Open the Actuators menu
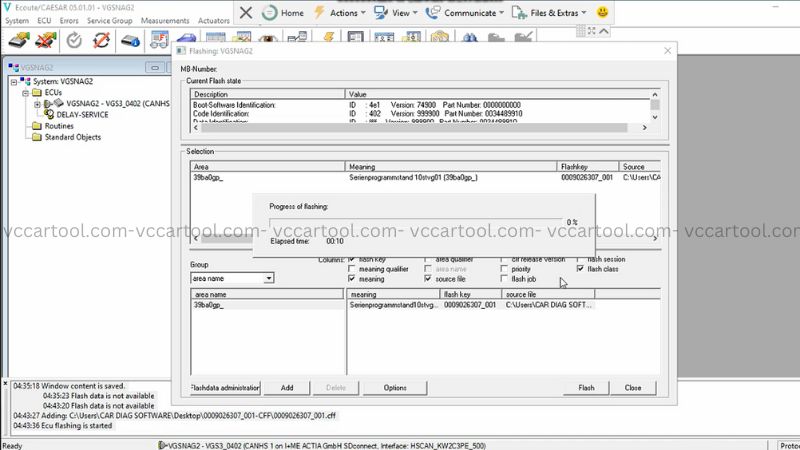 pos(213,20)
